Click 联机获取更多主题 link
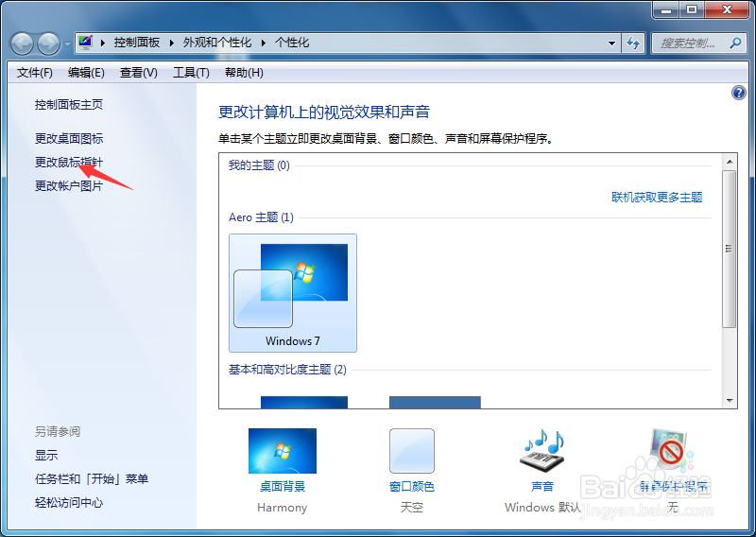This screenshot has height=537, width=756. pyautogui.click(x=657, y=198)
